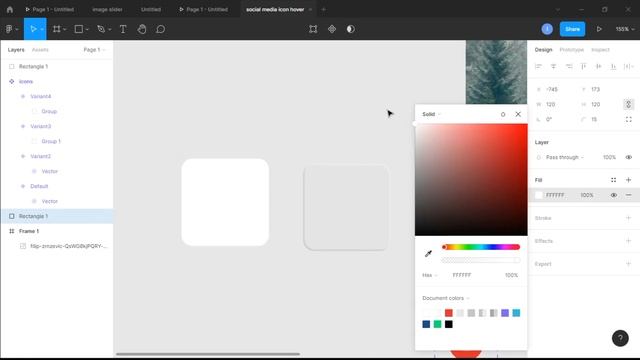Select the Text tool
Image resolution: width=640 pixels, height=360 pixels.
click(123, 29)
